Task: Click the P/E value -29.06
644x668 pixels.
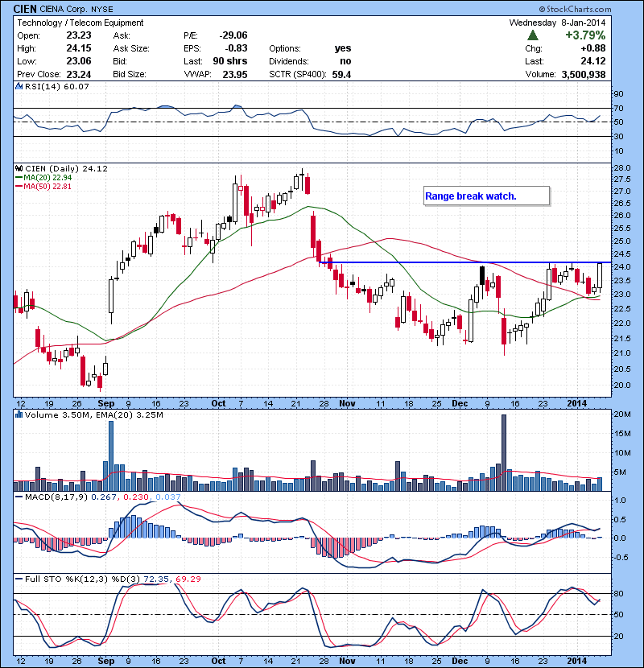Action: (233, 35)
